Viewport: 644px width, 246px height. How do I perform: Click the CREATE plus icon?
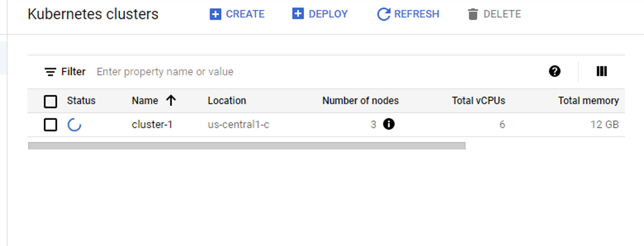point(215,14)
